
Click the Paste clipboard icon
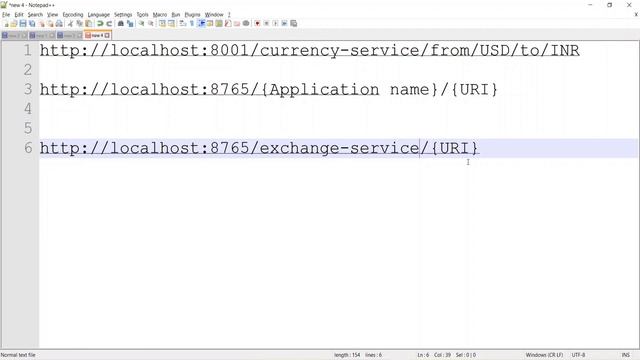(x=88, y=24)
